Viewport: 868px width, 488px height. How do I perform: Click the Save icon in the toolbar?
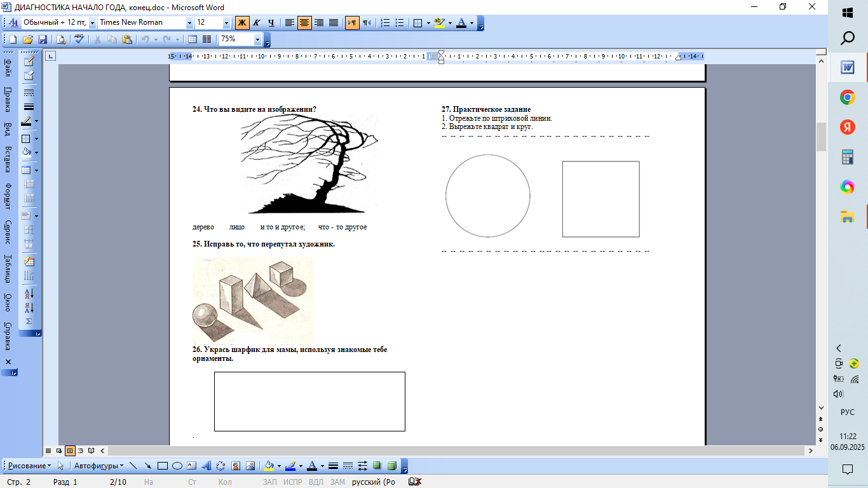[43, 39]
